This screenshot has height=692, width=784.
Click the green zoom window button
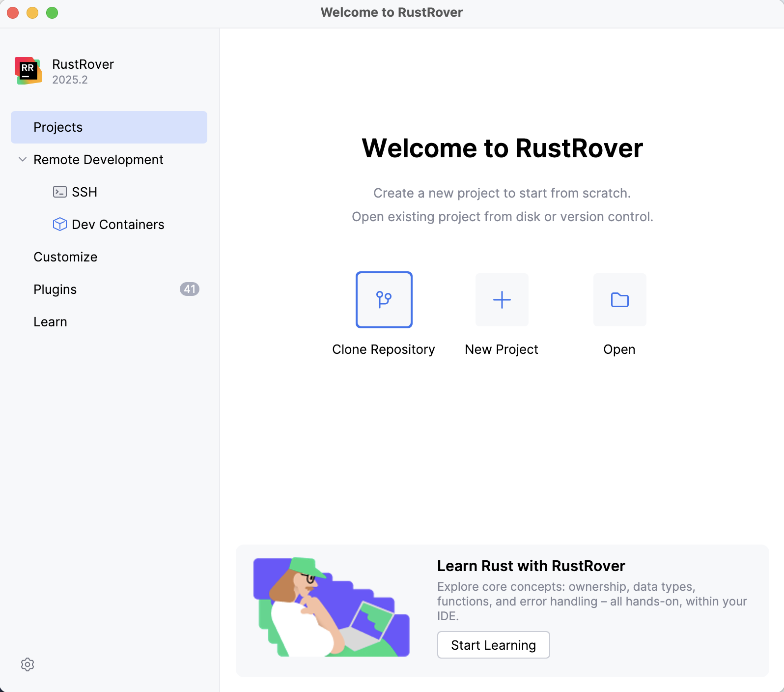[x=52, y=13]
